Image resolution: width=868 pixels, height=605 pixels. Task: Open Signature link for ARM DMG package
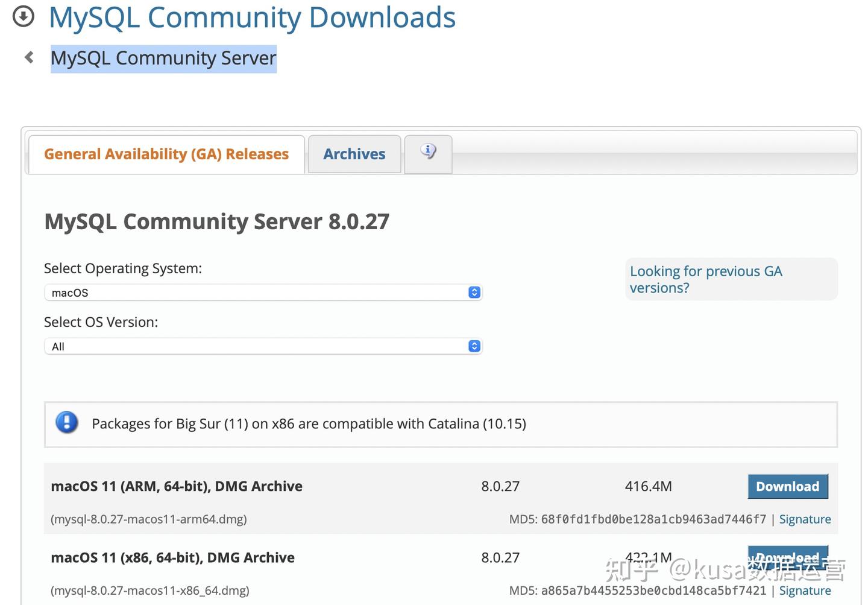point(805,519)
